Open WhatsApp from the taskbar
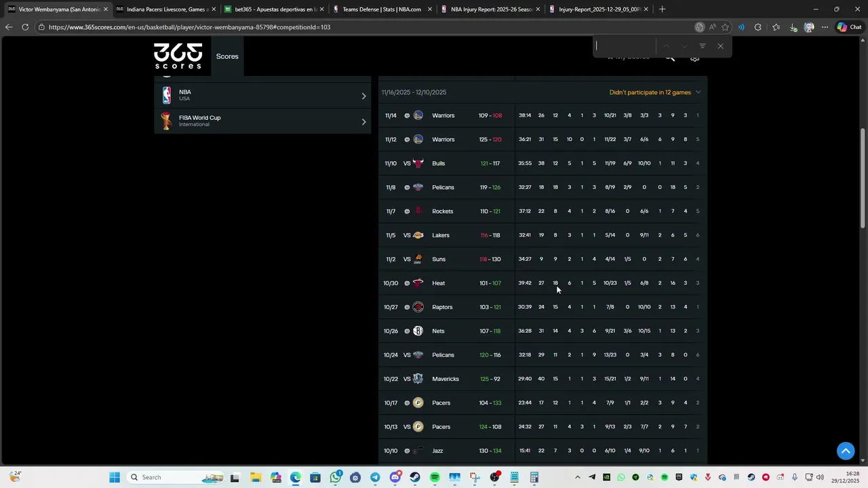Image resolution: width=868 pixels, height=488 pixels. (336, 477)
